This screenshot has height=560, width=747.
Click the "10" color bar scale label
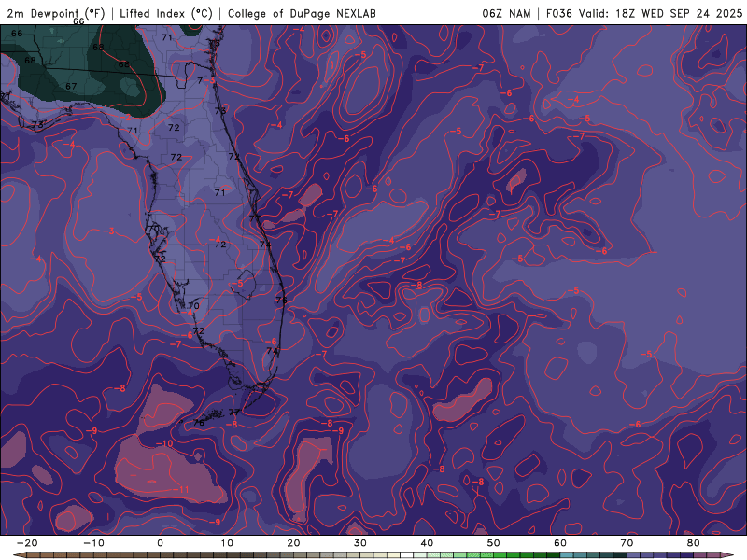(x=227, y=543)
